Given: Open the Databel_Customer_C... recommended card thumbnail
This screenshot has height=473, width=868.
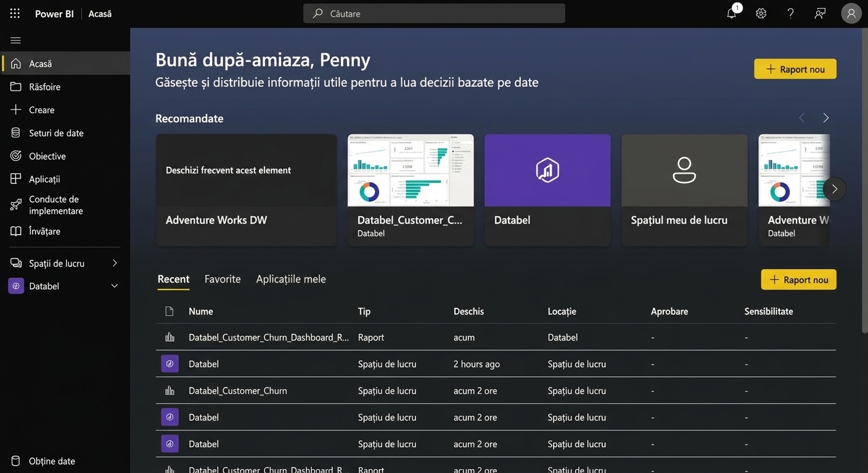Looking at the screenshot, I should pos(411,171).
